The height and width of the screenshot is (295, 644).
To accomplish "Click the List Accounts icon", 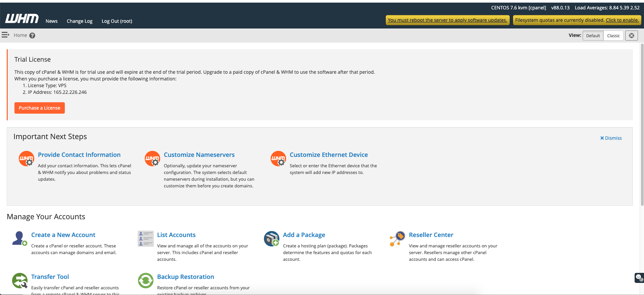I will [x=146, y=238].
